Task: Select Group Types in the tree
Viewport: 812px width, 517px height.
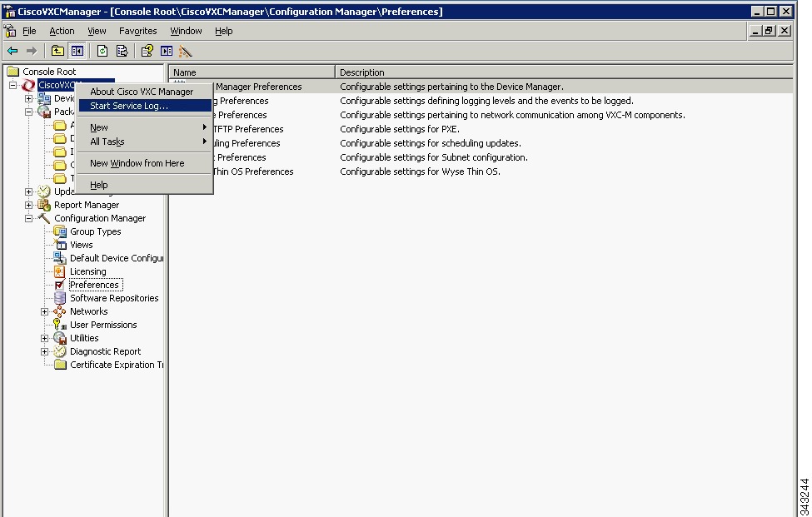Action: tap(95, 231)
